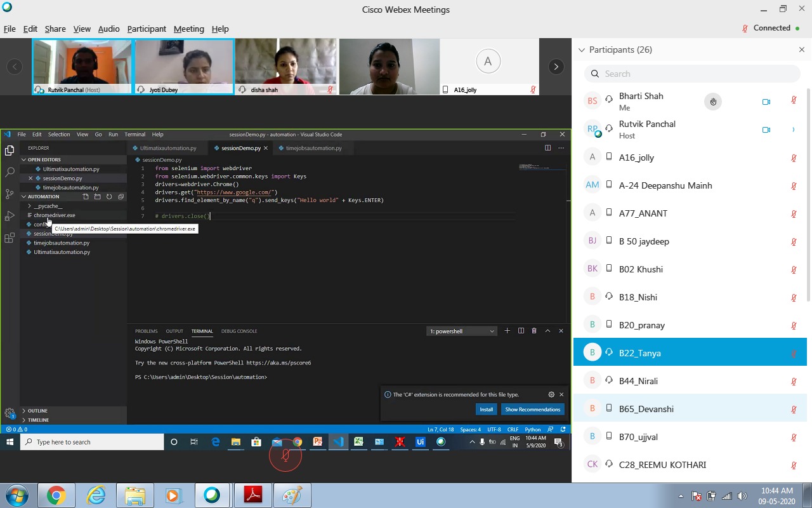Raise hand next to Bharti Shah
The image size is (812, 508).
coord(713,102)
